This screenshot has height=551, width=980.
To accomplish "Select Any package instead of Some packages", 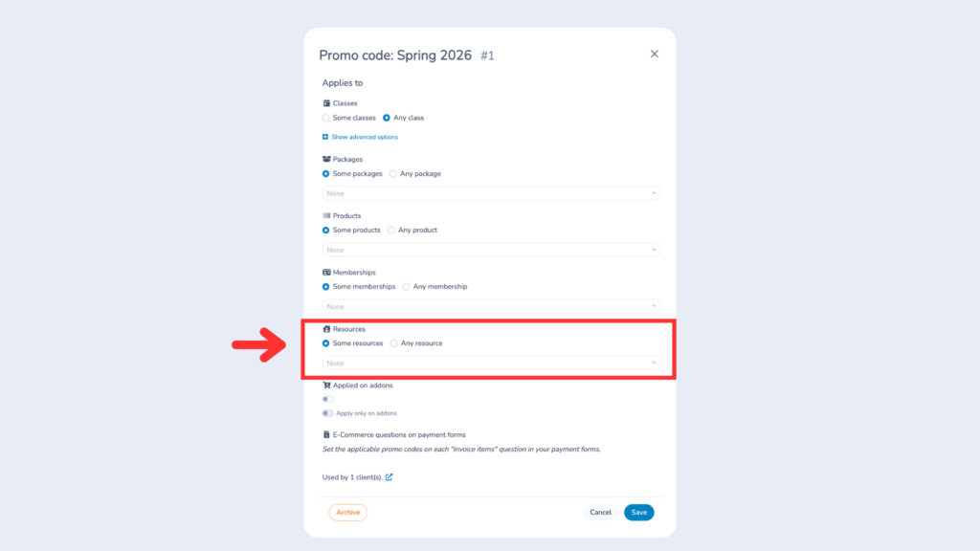I will click(x=392, y=173).
